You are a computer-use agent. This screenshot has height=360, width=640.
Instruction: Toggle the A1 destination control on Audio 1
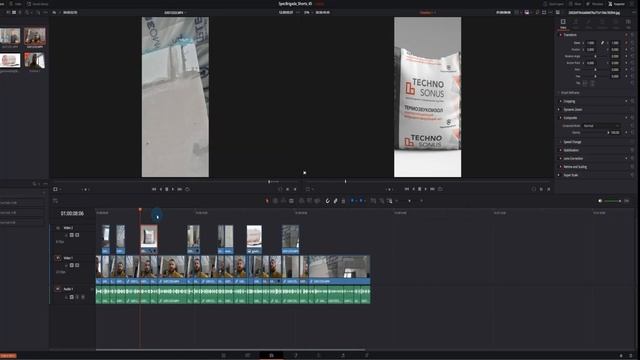click(x=58, y=289)
